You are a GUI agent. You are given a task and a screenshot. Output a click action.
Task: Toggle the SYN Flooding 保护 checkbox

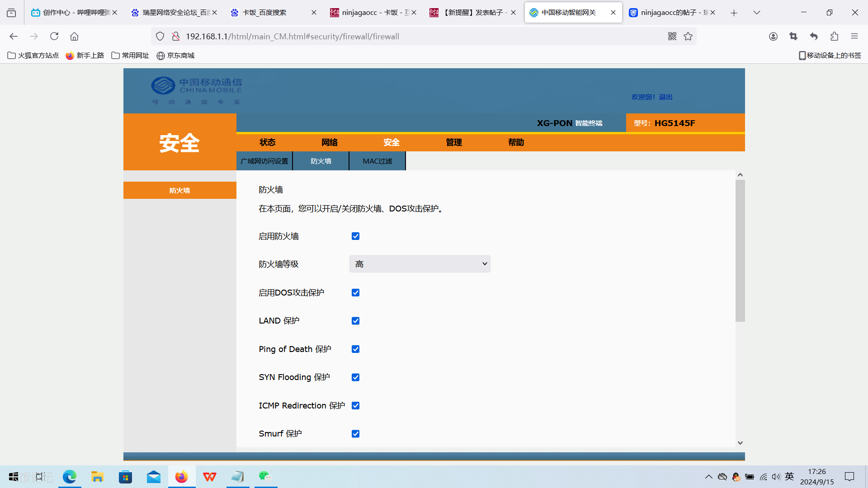pyautogui.click(x=356, y=377)
